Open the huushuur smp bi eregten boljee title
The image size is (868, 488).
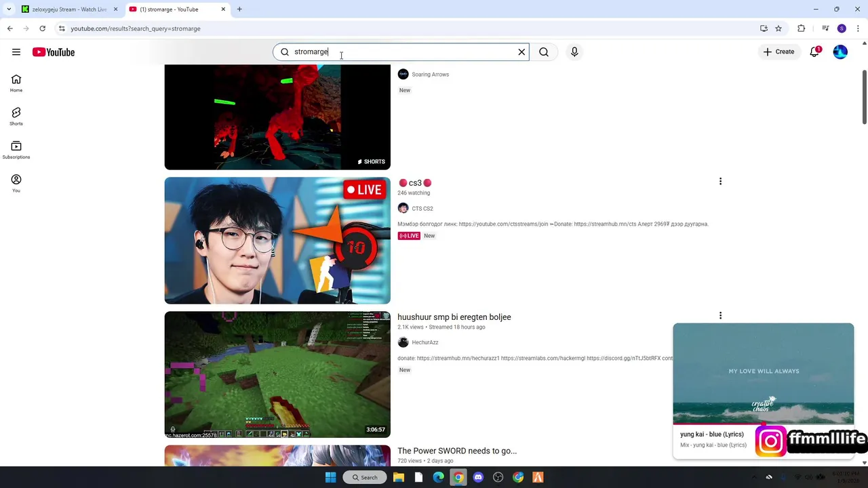point(454,317)
